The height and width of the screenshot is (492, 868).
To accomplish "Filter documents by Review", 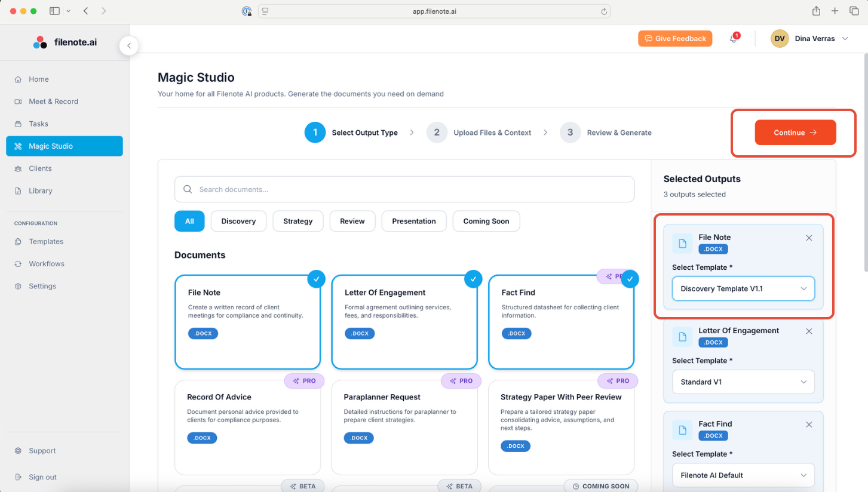I will (x=352, y=221).
